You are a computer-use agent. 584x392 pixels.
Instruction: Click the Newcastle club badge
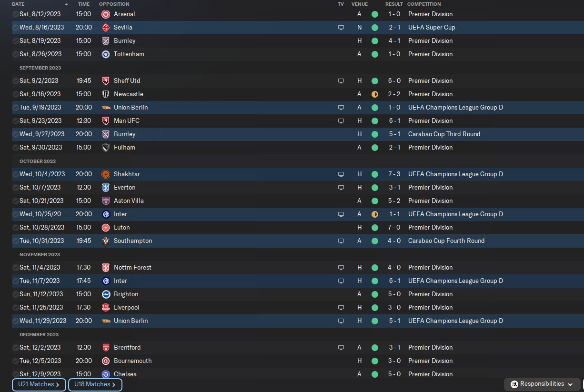106,94
